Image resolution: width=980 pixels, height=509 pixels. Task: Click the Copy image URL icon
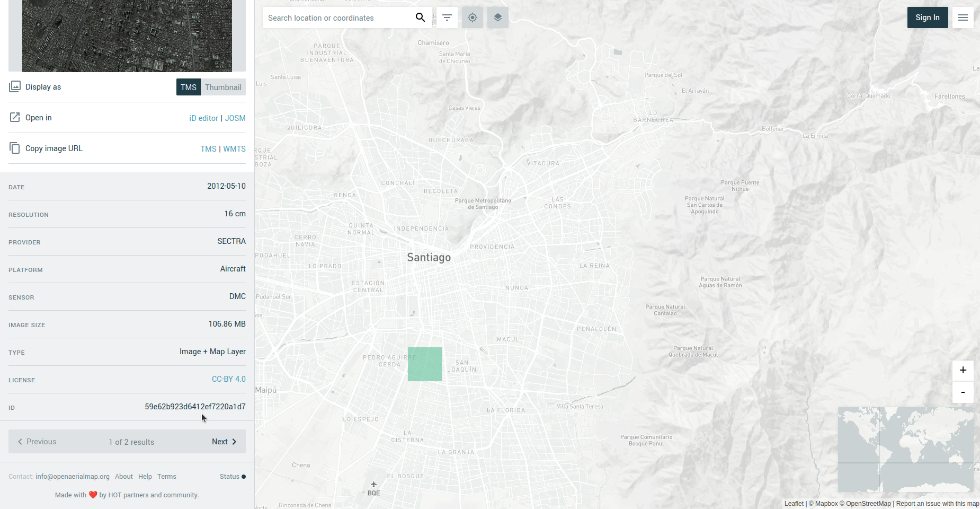(x=15, y=148)
